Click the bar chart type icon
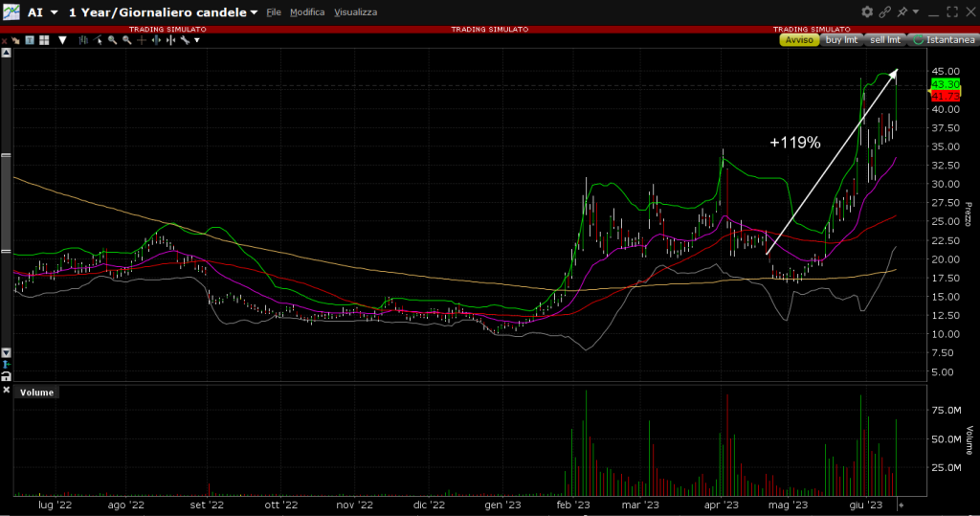 83,40
